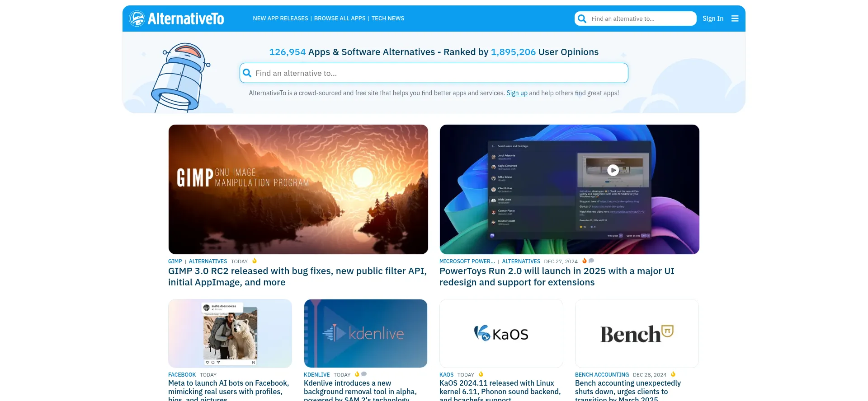Focus the large main search input

point(434,73)
